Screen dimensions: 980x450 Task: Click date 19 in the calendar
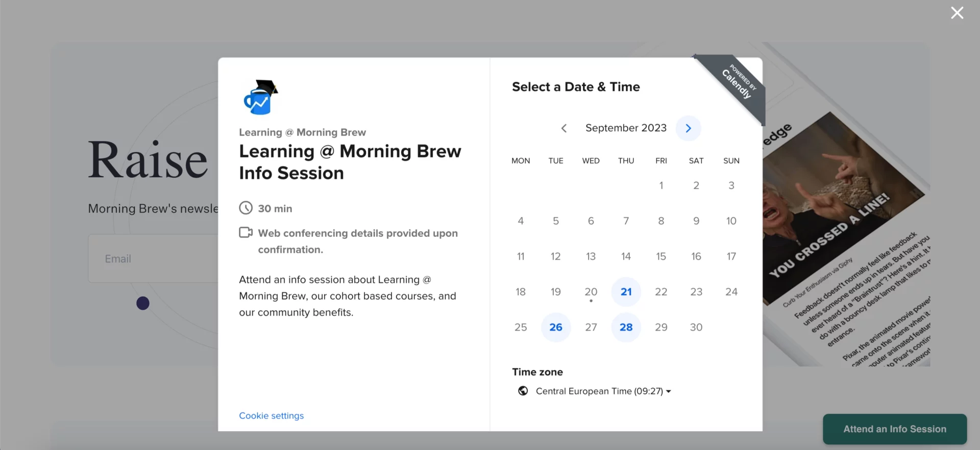(556, 292)
